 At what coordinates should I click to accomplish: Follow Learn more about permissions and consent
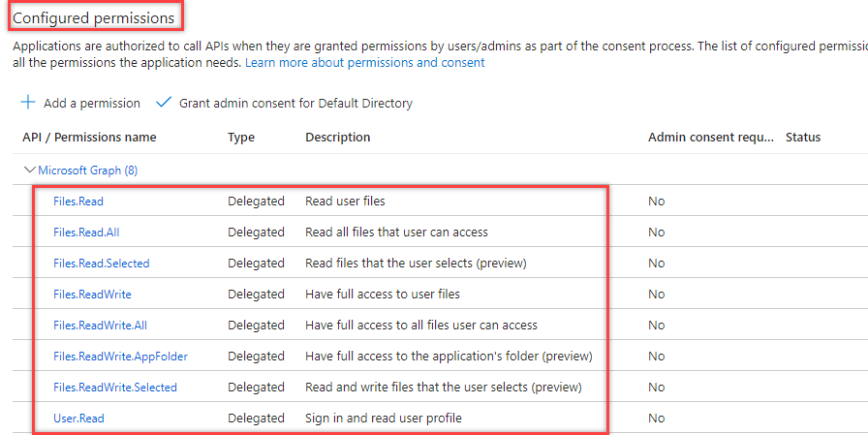click(x=364, y=63)
